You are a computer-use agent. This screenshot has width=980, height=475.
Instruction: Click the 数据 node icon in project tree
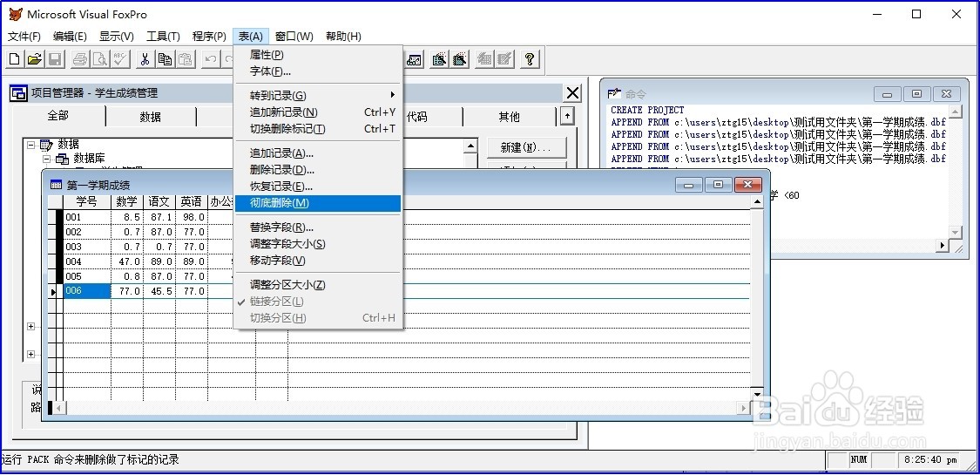[x=47, y=145]
